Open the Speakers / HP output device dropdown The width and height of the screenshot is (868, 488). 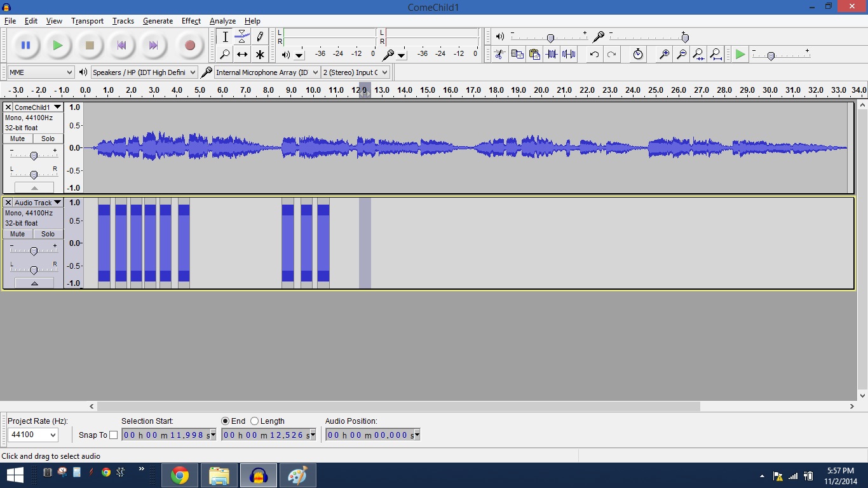(144, 72)
